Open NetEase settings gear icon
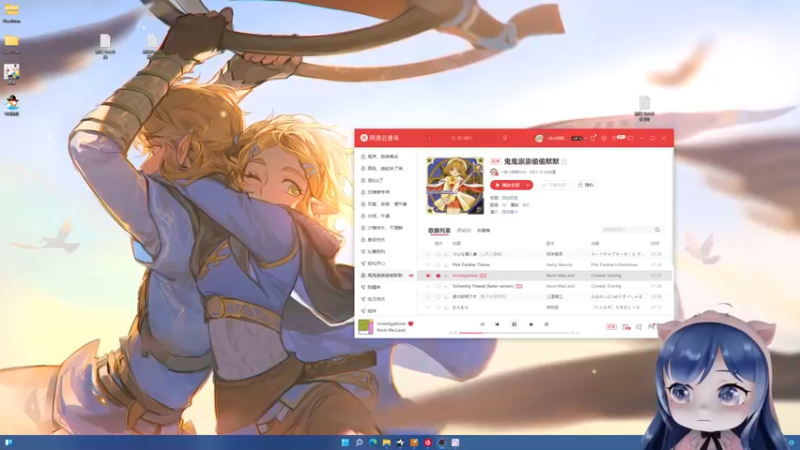 [x=604, y=138]
